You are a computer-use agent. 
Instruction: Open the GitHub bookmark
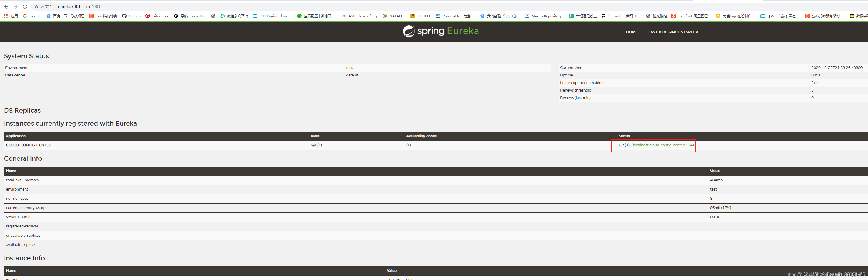(x=132, y=16)
